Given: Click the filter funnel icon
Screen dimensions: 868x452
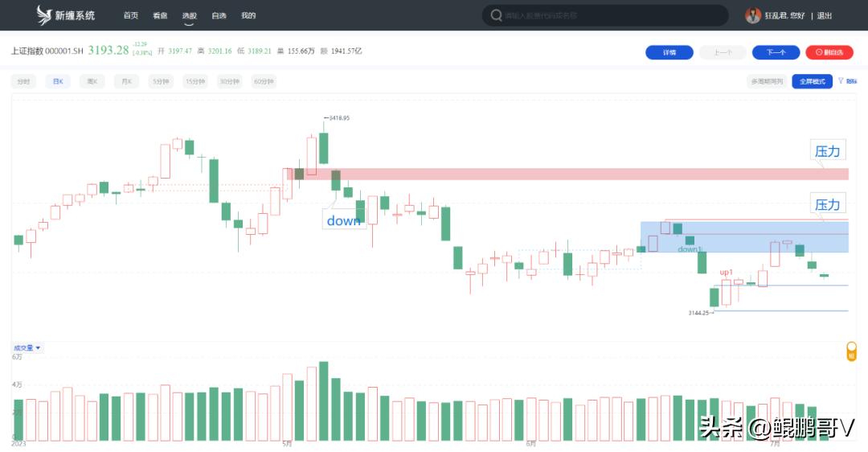Looking at the screenshot, I should [x=841, y=81].
